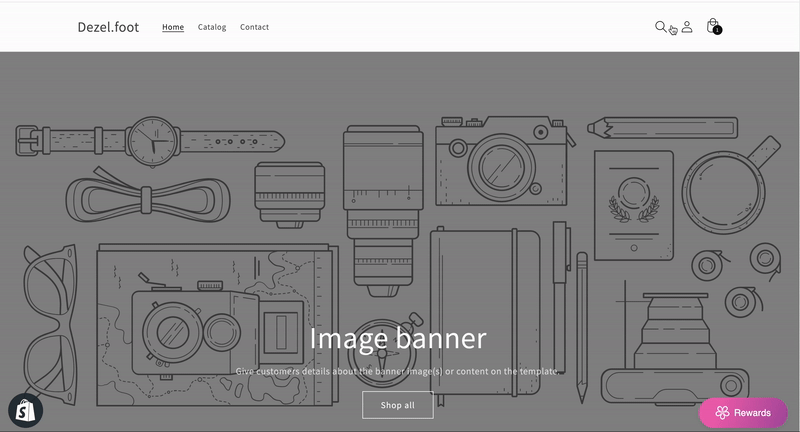Click the Shop all button
Screen dimensions: 800x432
tap(398, 405)
